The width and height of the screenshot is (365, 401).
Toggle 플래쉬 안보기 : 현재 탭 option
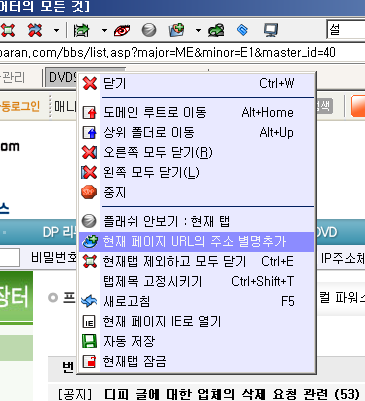pyautogui.click(x=197, y=221)
